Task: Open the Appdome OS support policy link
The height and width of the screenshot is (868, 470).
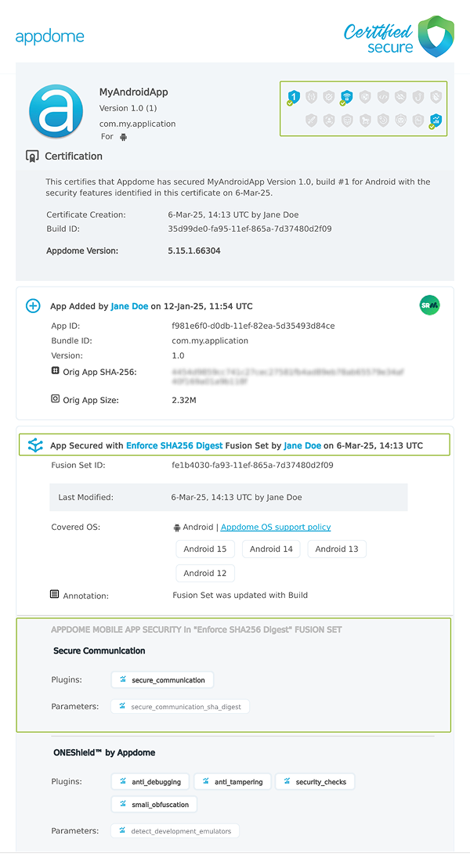Action: (275, 527)
